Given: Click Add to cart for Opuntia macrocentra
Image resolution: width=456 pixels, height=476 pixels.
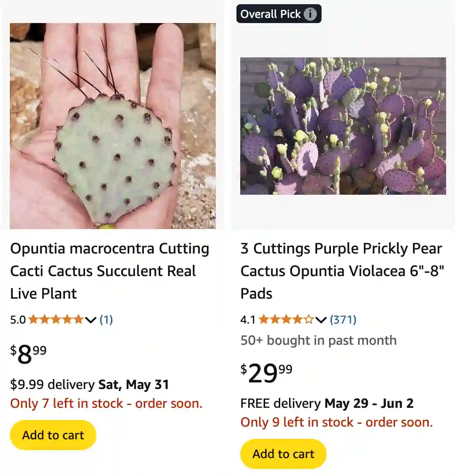Looking at the screenshot, I should click(53, 435).
